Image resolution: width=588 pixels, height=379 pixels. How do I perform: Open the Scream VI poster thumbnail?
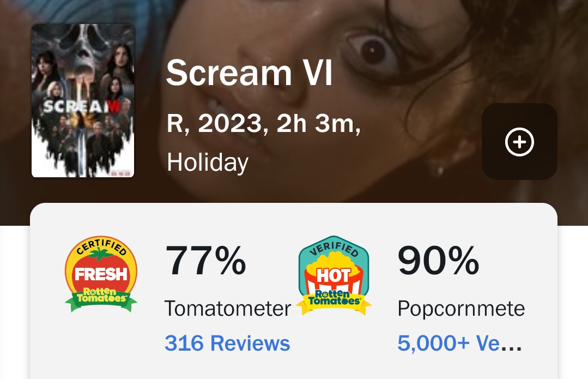tap(83, 100)
